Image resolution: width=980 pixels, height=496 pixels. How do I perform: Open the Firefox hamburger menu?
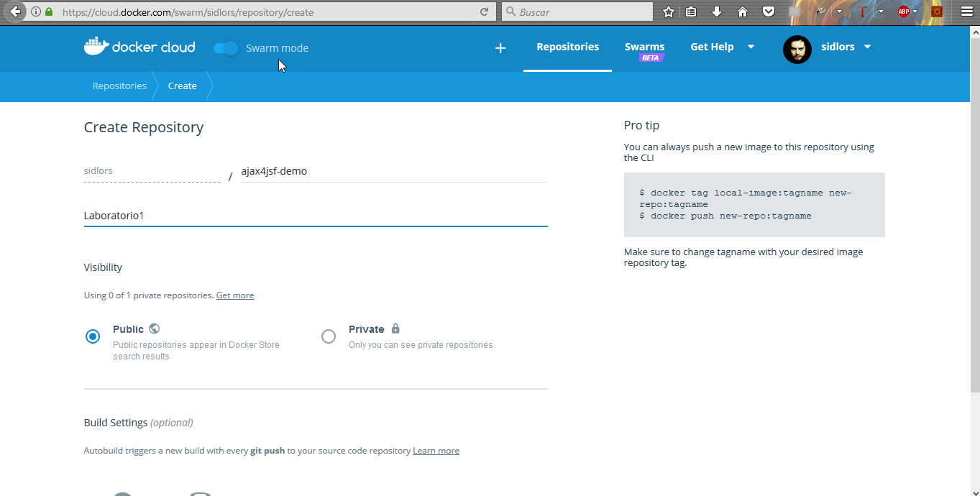[x=967, y=12]
